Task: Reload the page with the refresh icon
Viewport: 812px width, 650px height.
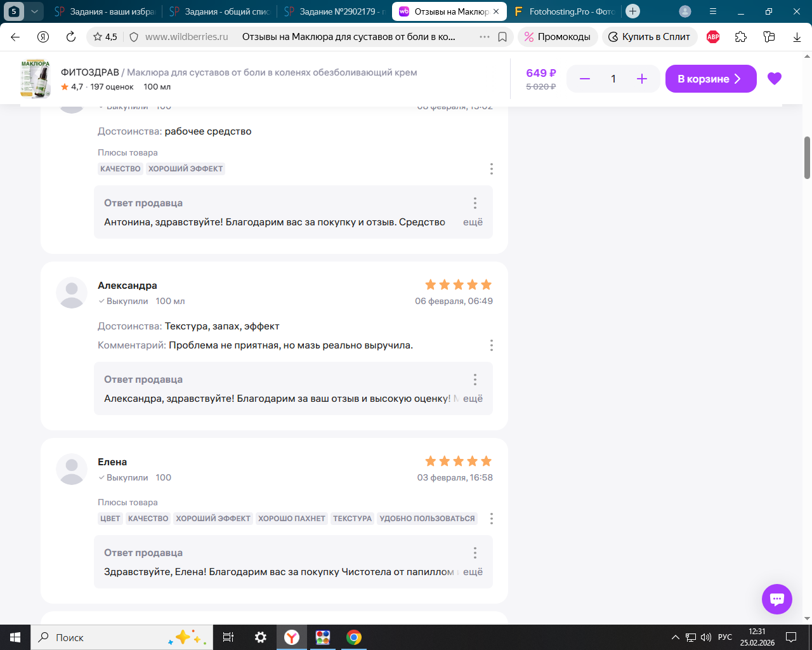Action: [71, 37]
